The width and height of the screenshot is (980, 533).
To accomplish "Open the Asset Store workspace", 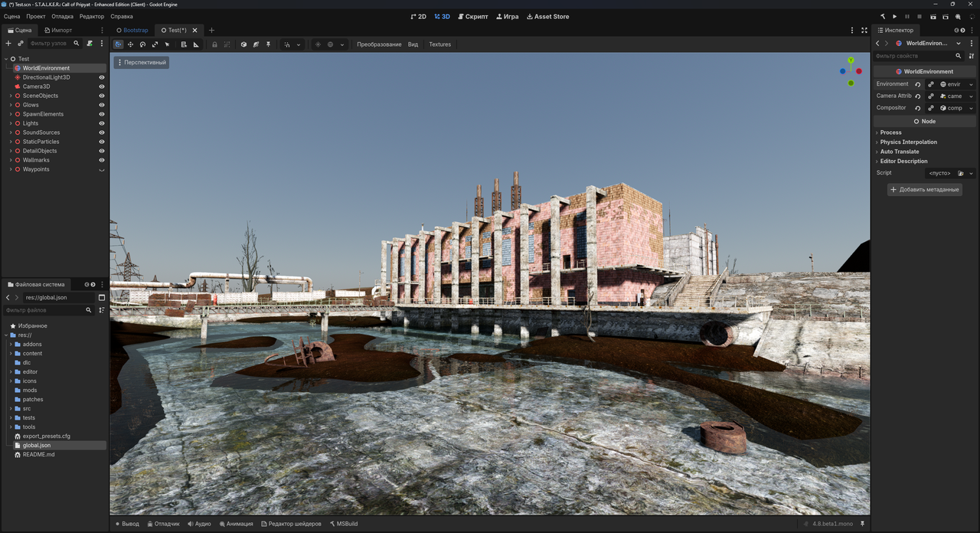I will click(x=548, y=16).
